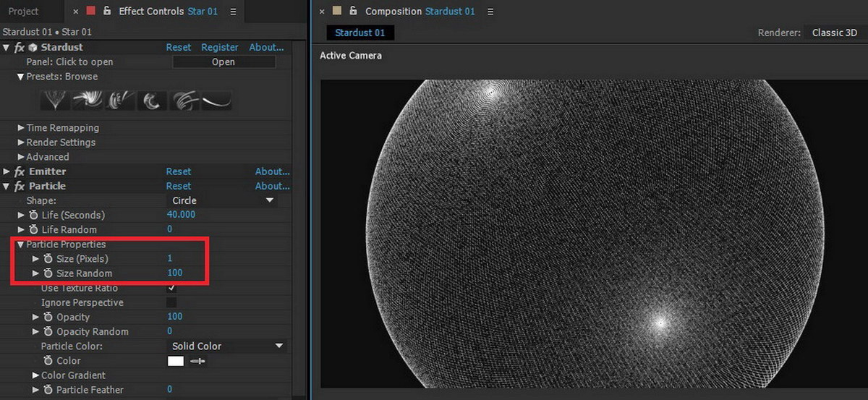Open the Renderer Classic 3D dropdown
The height and width of the screenshot is (400, 868).
pyautogui.click(x=835, y=33)
